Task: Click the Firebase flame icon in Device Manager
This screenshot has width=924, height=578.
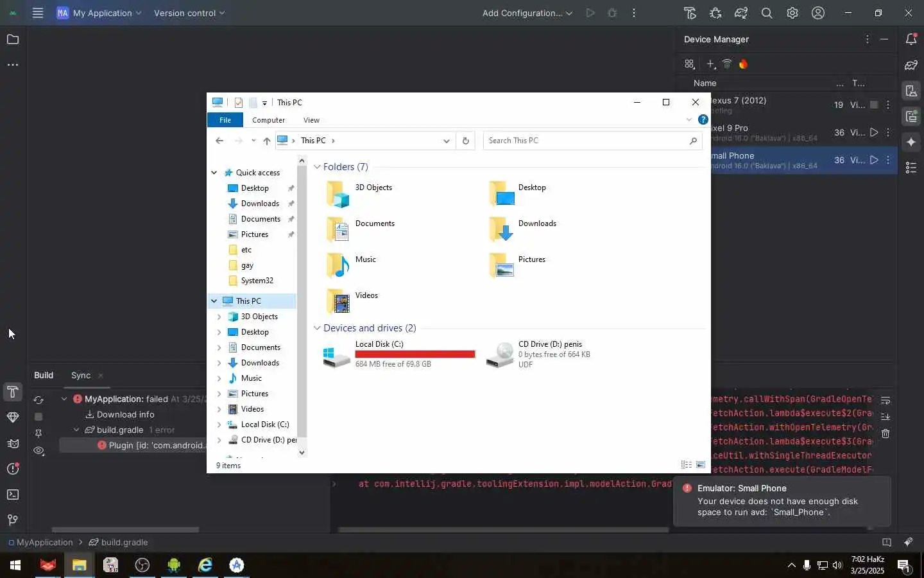Action: [x=743, y=64]
